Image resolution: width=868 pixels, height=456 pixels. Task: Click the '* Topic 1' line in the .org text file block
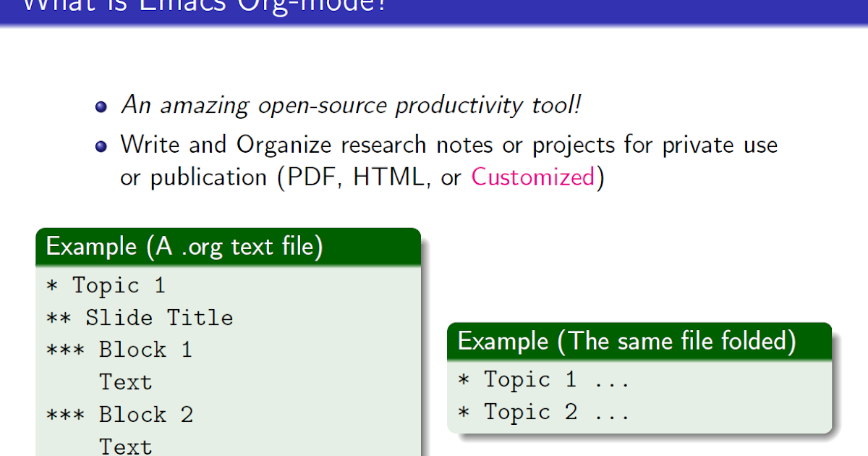point(106,285)
